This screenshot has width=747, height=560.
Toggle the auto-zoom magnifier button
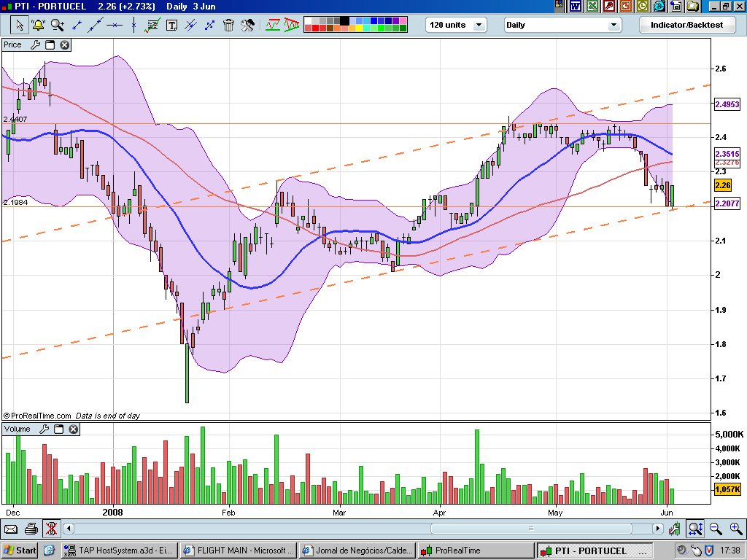695,528
